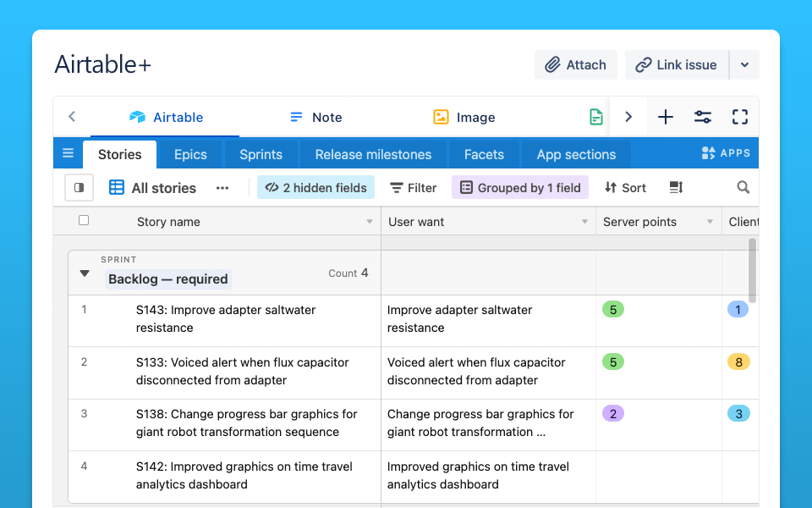Open the APPS panel
812x508 pixels.
726,153
